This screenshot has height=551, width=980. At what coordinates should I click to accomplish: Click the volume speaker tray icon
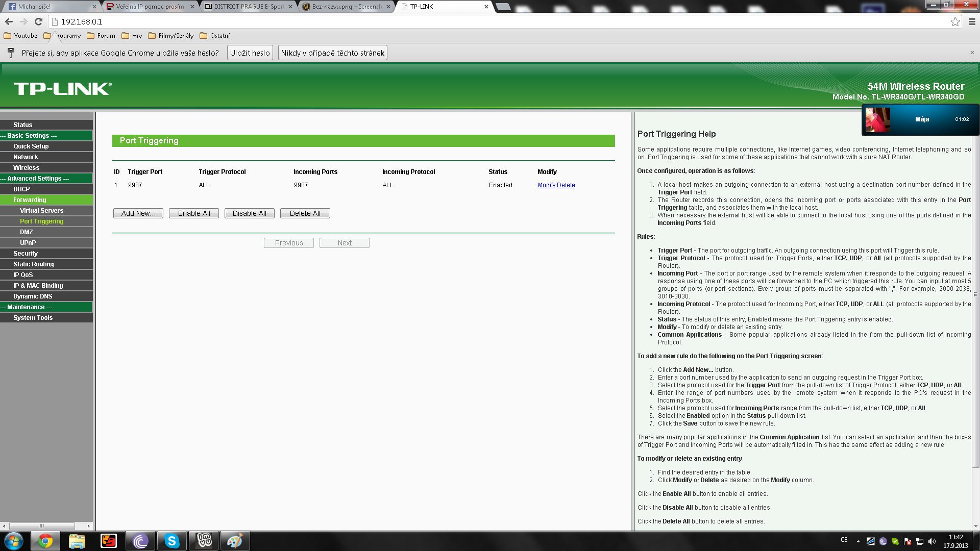pos(932,541)
